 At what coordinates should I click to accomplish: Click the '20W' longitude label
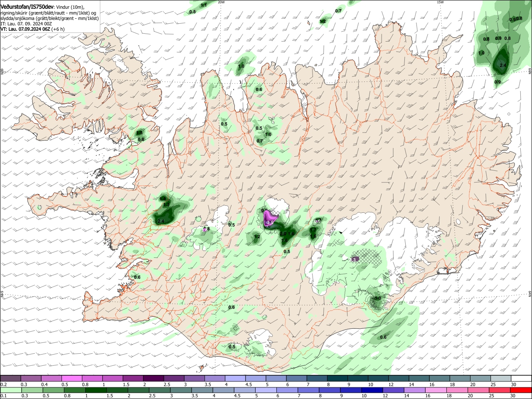coord(221,2)
